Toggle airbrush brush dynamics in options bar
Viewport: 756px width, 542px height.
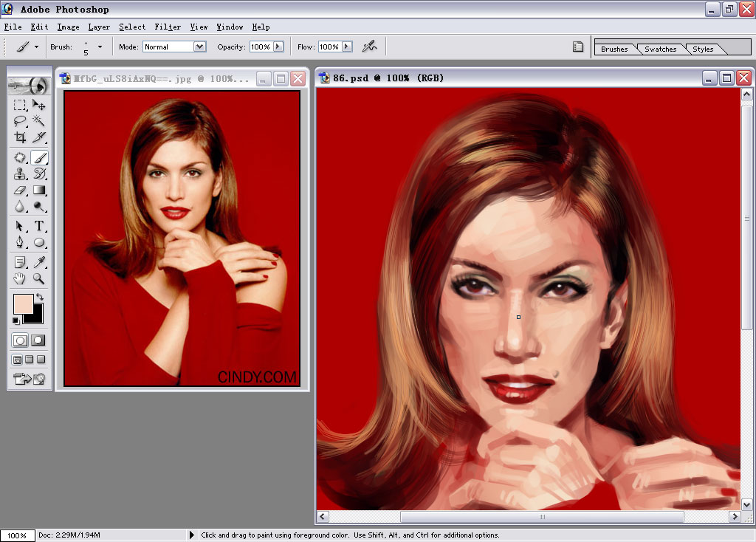coord(370,47)
